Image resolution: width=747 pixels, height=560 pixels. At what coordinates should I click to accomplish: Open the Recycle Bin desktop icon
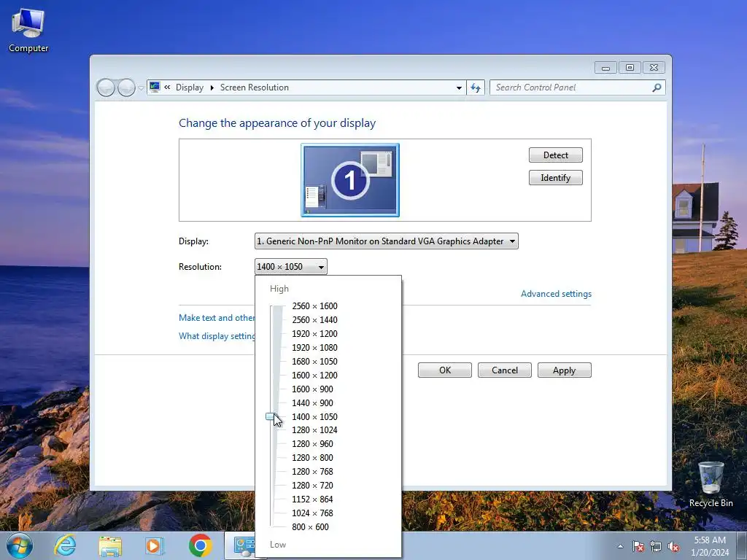tap(711, 484)
